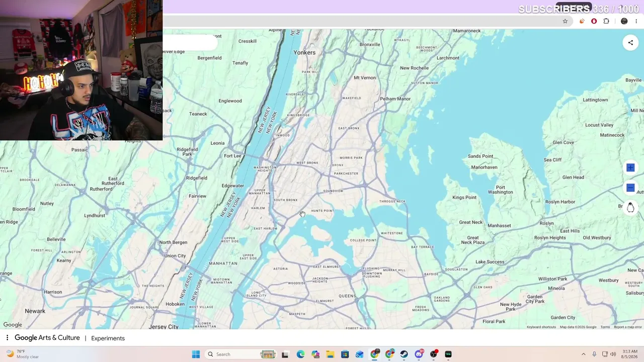Open the Keyboard shortcuts link
Screen dimensions: 644x362
(541, 327)
